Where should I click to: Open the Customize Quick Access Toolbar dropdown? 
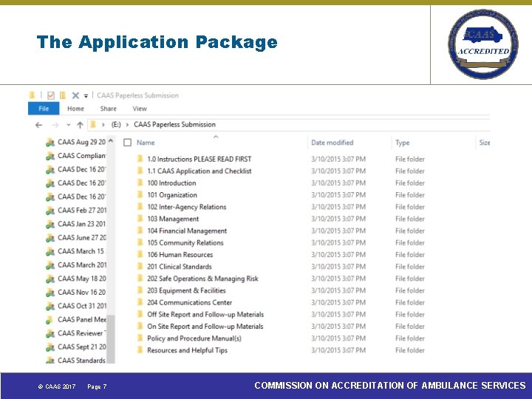[86, 96]
